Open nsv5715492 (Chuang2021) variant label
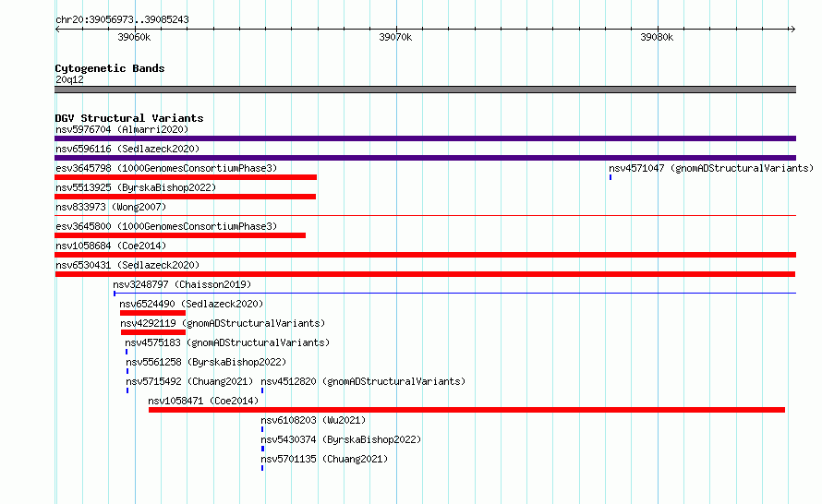 [189, 381]
